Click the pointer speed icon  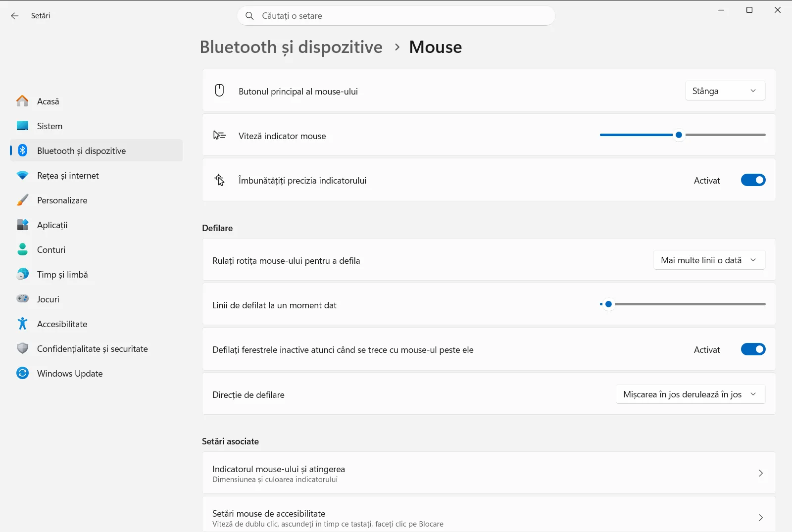click(219, 135)
